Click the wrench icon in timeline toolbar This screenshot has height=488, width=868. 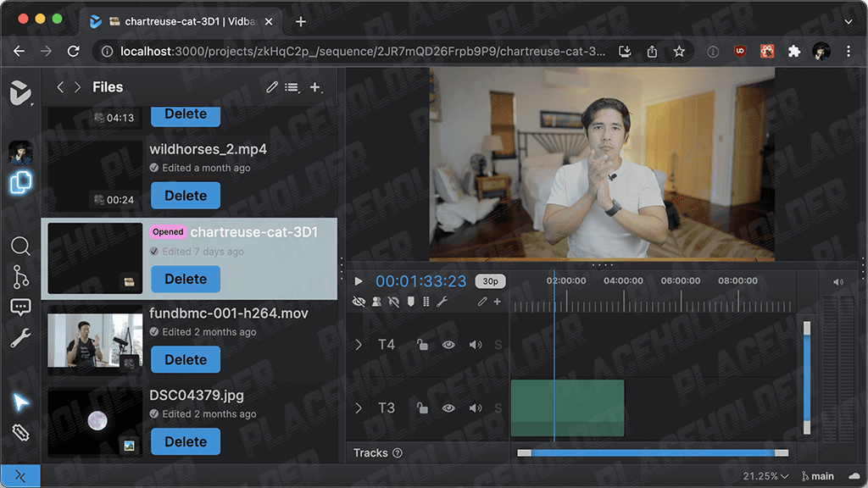pos(442,302)
